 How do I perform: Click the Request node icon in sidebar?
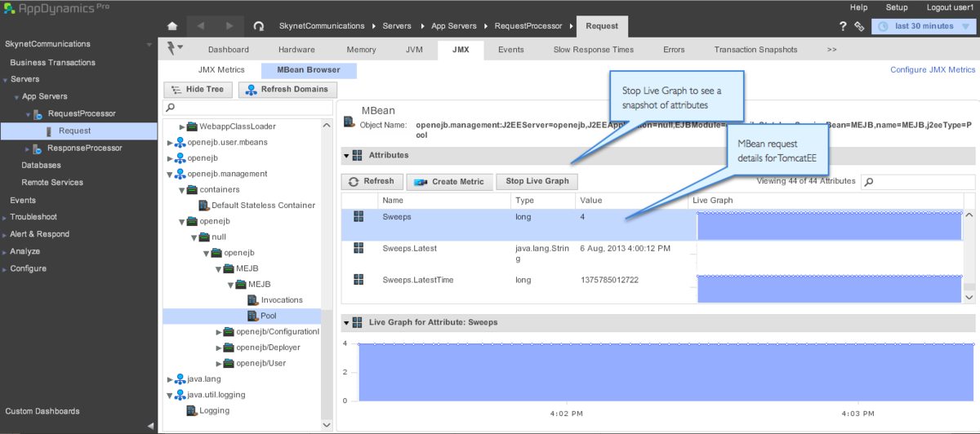(x=49, y=131)
